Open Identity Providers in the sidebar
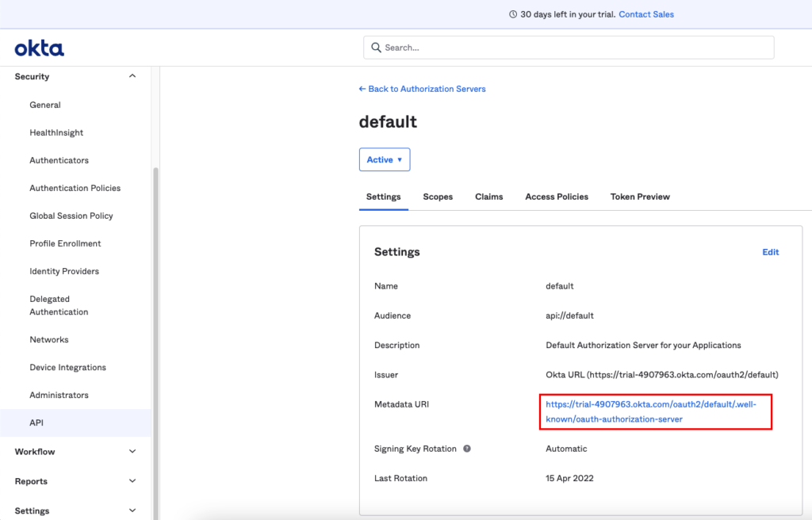This screenshot has height=520, width=812. (64, 271)
